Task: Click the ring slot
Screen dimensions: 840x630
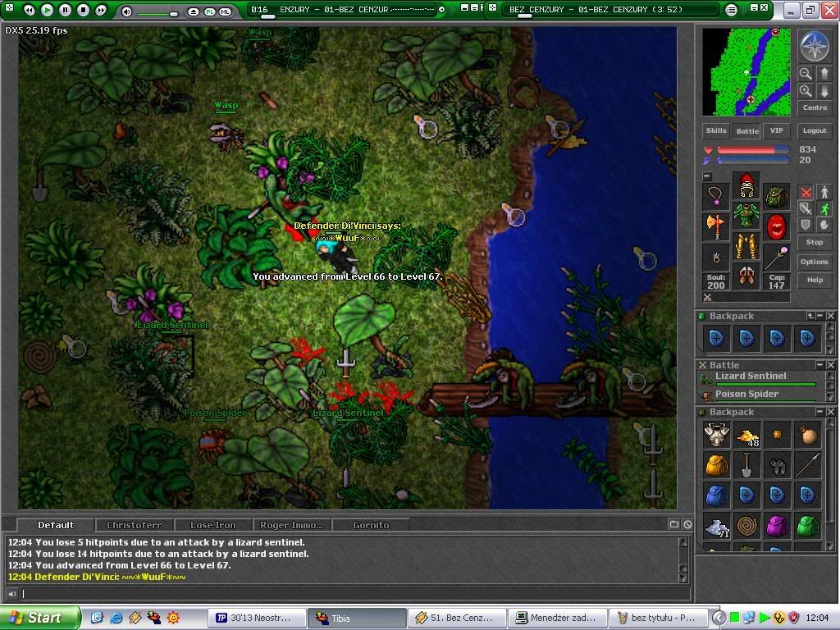Action: (x=716, y=257)
